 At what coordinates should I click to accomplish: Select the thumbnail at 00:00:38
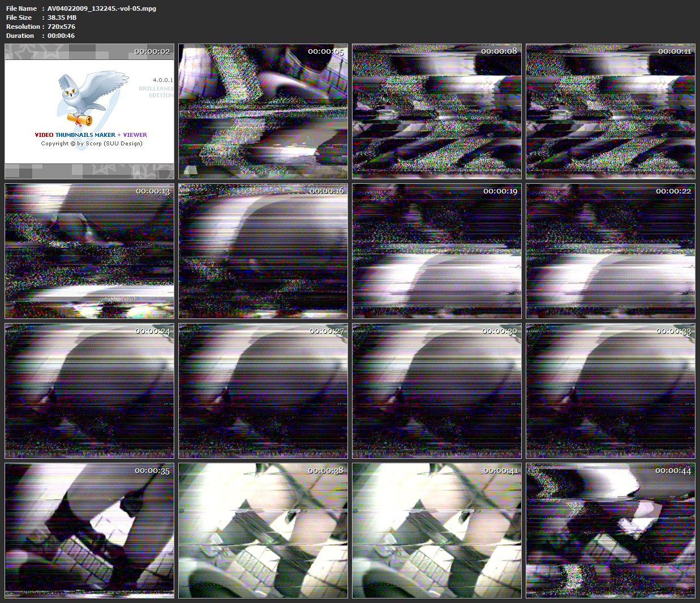(x=263, y=531)
